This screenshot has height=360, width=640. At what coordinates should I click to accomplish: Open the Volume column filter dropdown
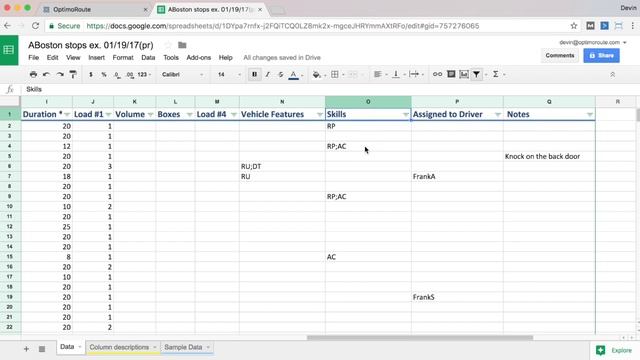pos(150,115)
